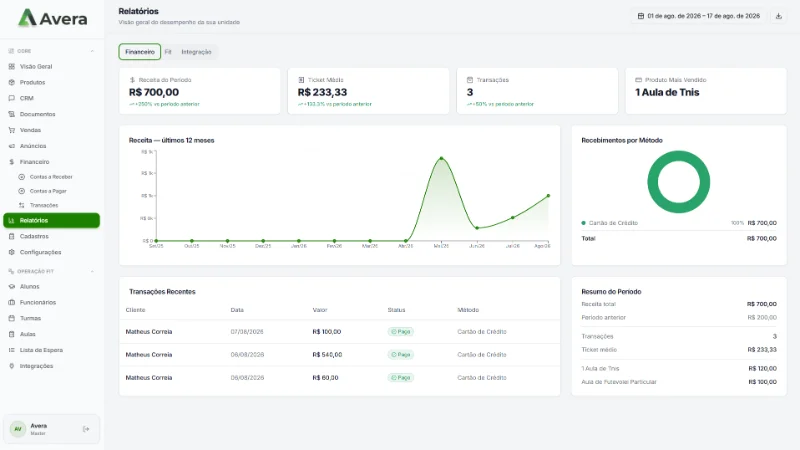The width and height of the screenshot is (800, 450).
Task: Click the Transações summary card
Action: click(x=537, y=91)
